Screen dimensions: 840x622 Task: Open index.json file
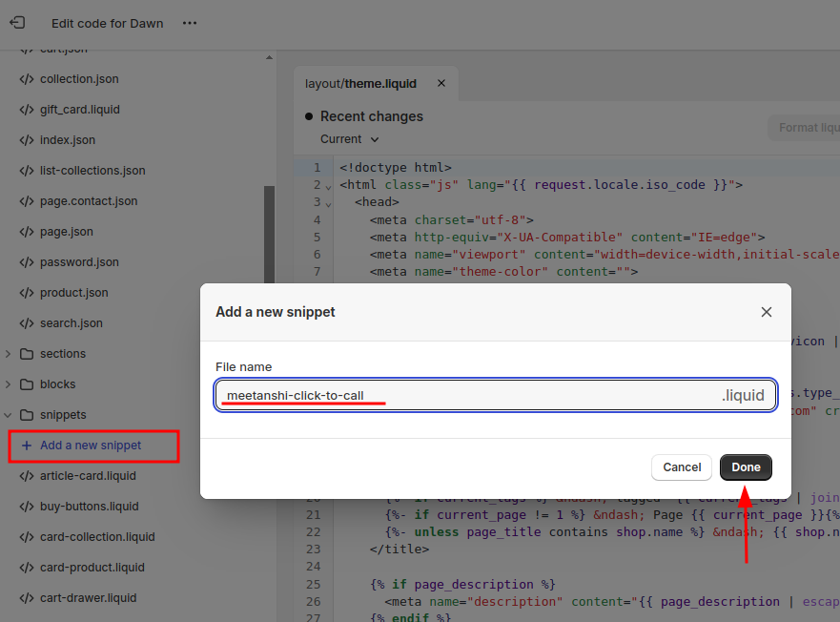pos(68,140)
